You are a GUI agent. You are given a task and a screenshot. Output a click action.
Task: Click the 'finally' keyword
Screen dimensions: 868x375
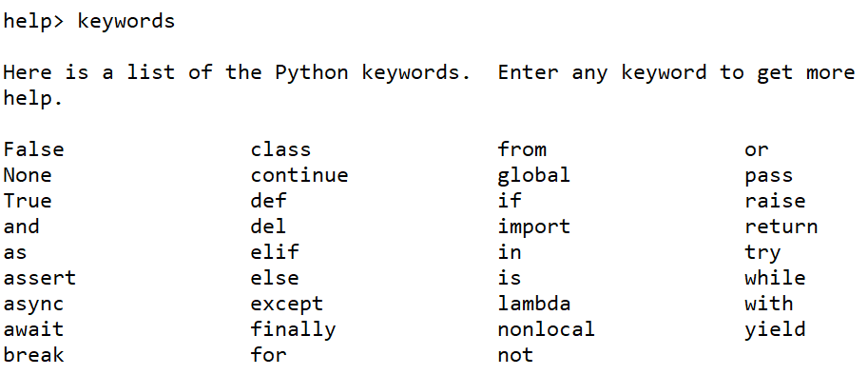coord(293,330)
